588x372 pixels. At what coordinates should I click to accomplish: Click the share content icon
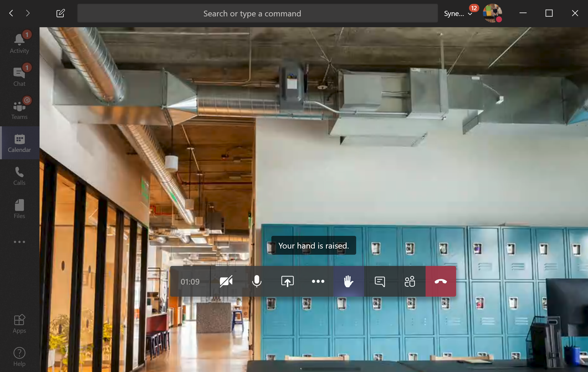pyautogui.click(x=287, y=281)
